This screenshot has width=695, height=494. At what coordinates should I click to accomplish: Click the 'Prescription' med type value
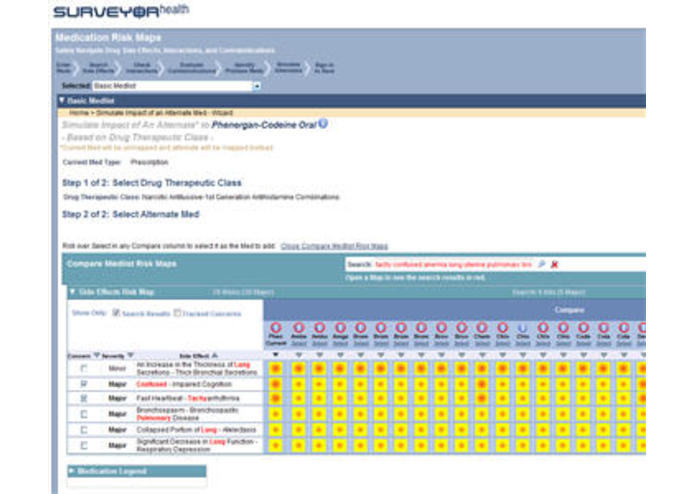click(x=149, y=162)
